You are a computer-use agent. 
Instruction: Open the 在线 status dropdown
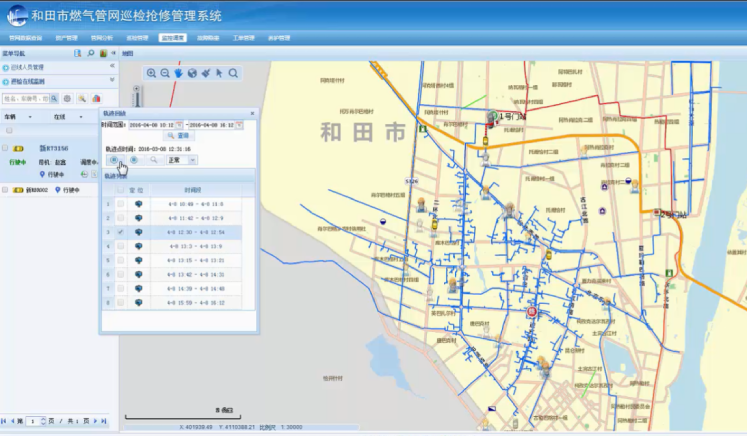[x=81, y=117]
